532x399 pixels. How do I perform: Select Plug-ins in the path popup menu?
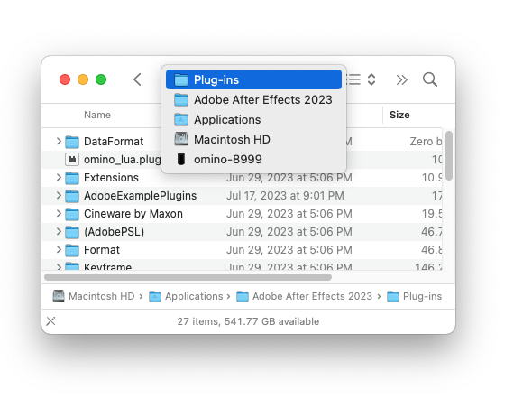pos(253,79)
